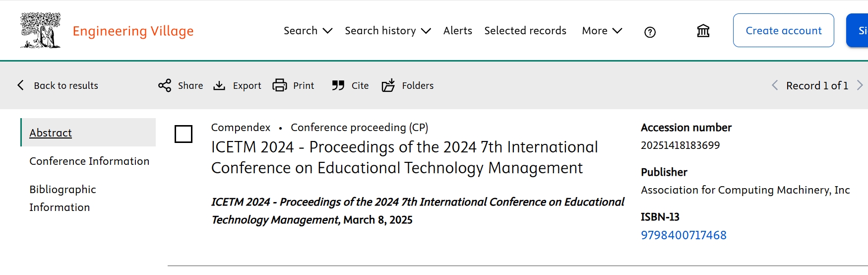Click the Cite quotation marks icon
Viewport: 868px width, 275px height.
[338, 85]
